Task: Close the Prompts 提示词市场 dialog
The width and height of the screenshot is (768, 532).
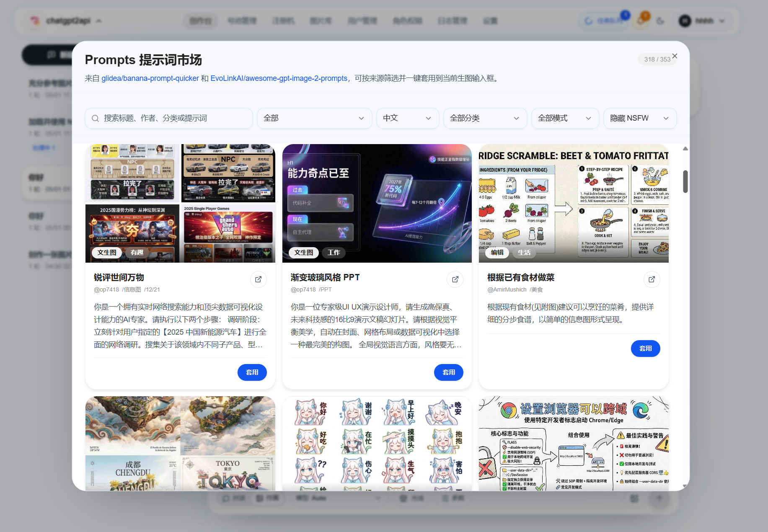Action: (x=675, y=56)
